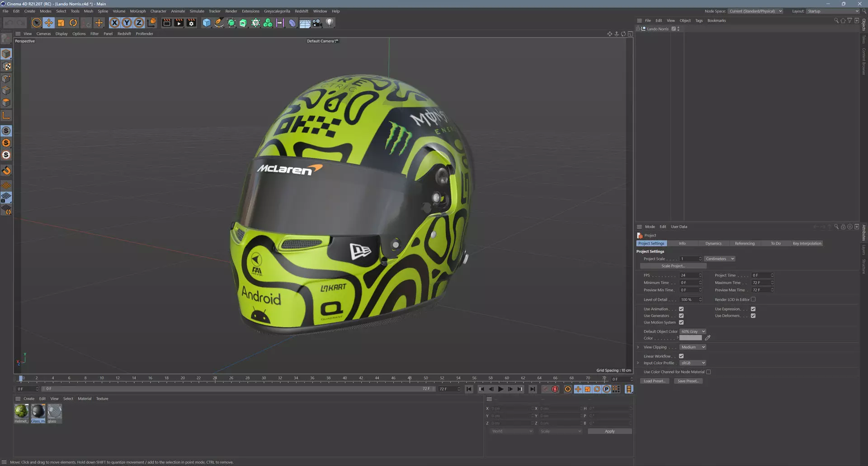
Task: Open MoGraph Cloner icon
Action: 268,23
